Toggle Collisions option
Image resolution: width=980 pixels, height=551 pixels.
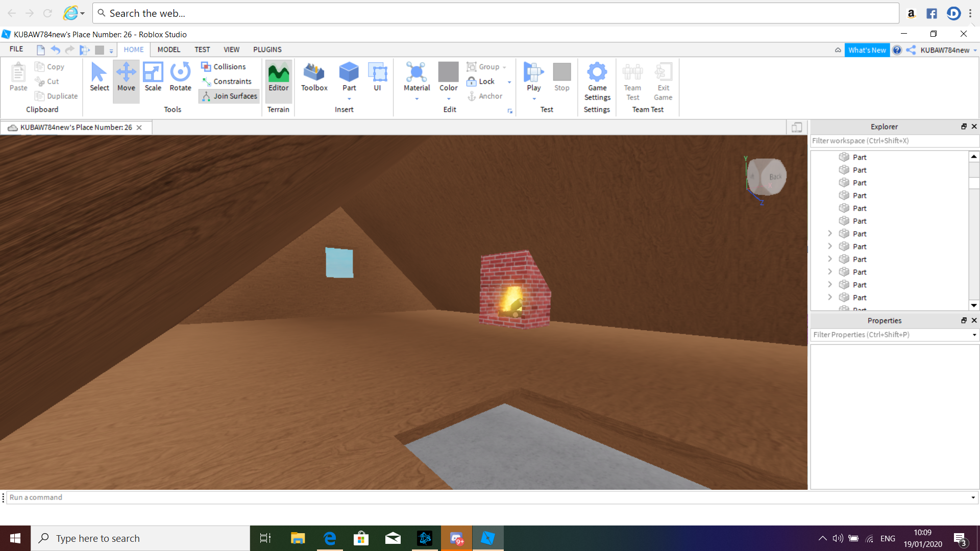click(x=224, y=67)
